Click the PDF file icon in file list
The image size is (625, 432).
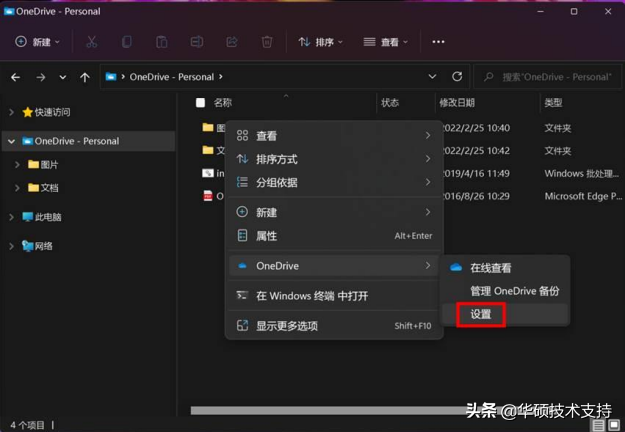pyautogui.click(x=208, y=196)
